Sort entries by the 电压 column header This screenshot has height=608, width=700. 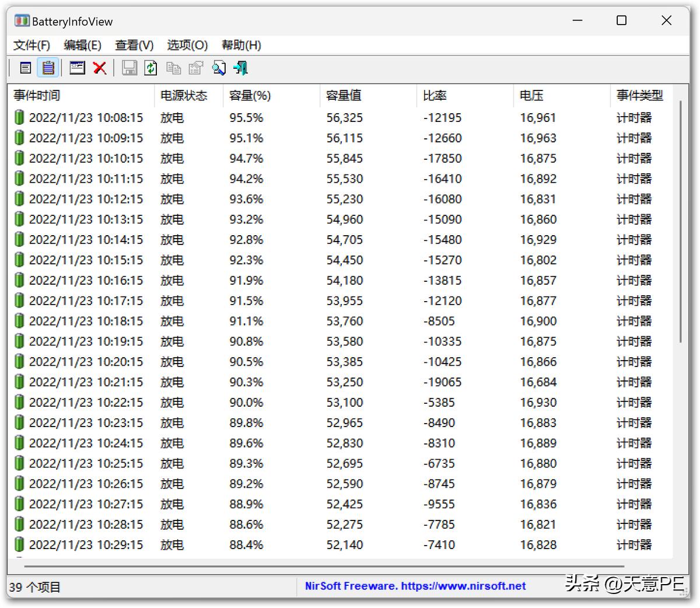(x=531, y=95)
